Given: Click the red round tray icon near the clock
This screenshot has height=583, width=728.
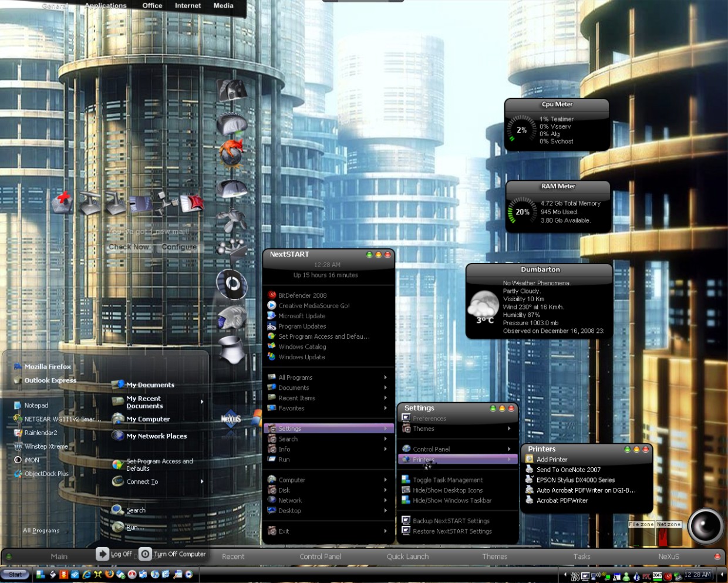Looking at the screenshot, I should 668,577.
